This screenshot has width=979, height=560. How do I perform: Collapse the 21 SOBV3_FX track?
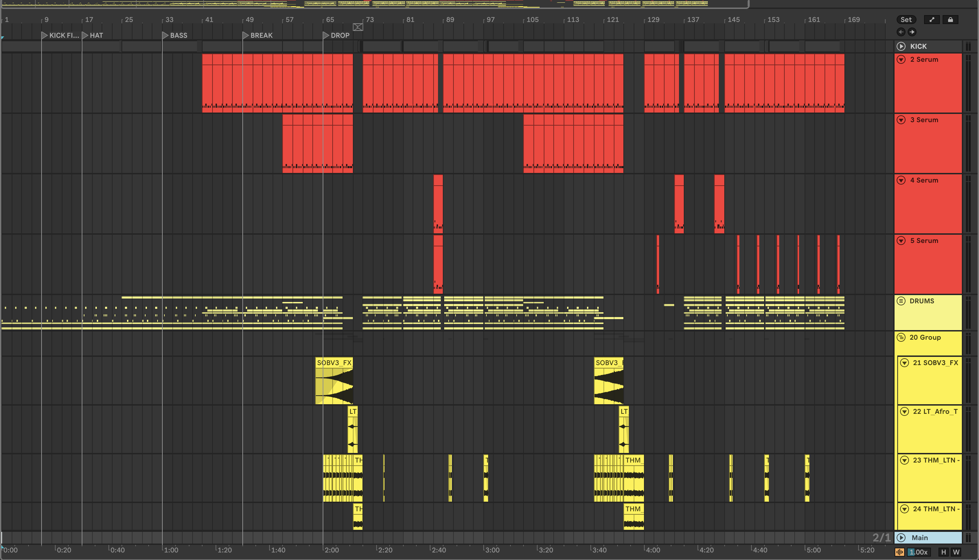[905, 363]
